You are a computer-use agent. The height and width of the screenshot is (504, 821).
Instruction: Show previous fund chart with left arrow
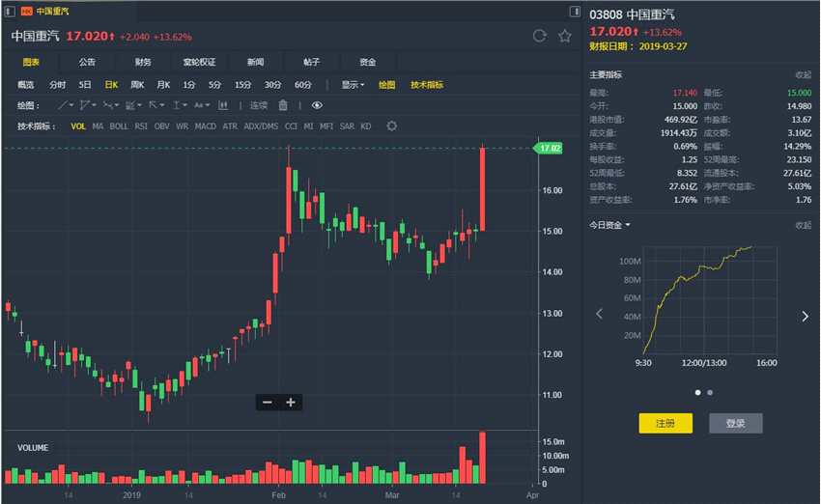click(x=599, y=314)
